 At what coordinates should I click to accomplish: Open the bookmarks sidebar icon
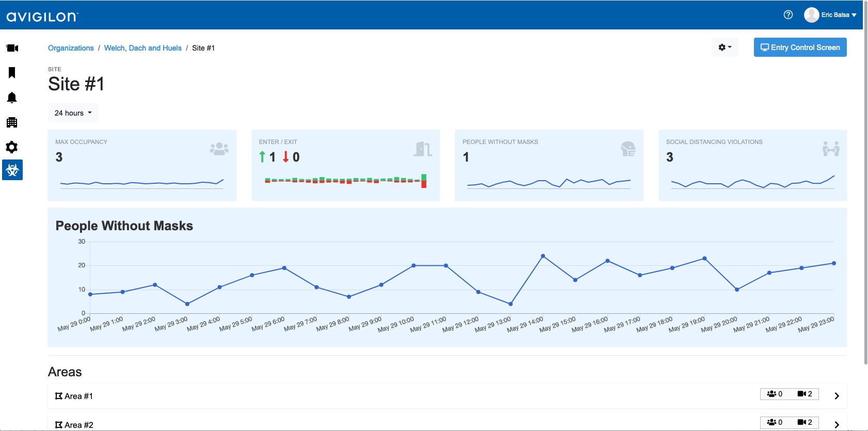click(12, 73)
